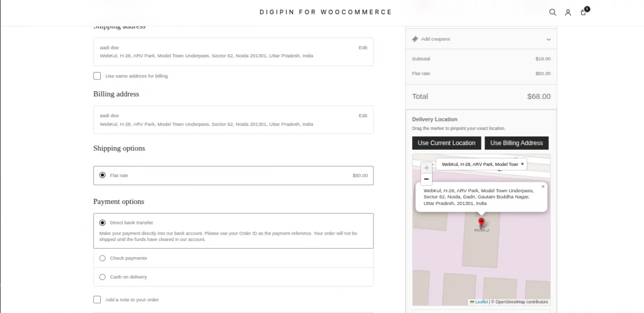Zoom in on the map
Screen dimensions: 644x313
point(427,168)
